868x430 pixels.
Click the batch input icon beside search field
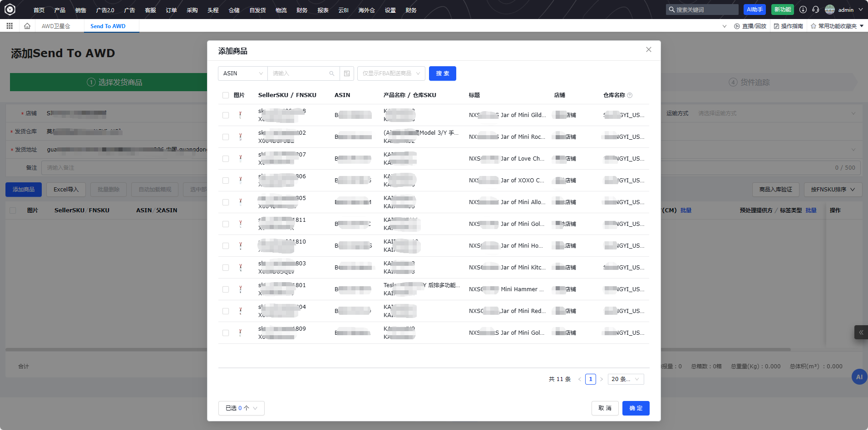[x=347, y=73]
